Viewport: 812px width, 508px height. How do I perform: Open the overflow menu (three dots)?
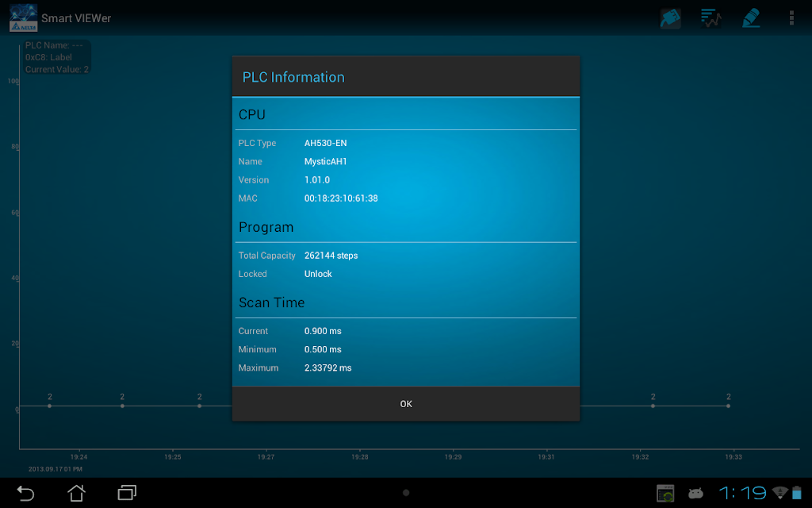791,18
